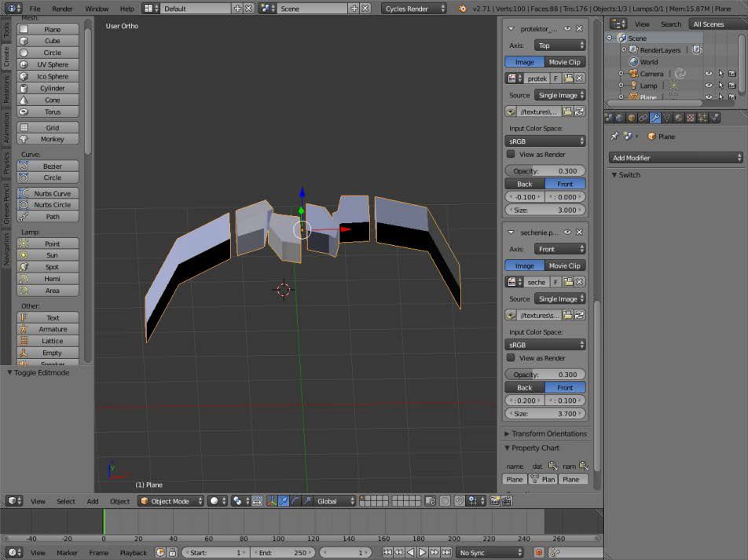Screen dimensions: 748x560
Task: Toggle Camera visibility eye in Outliner
Action: point(709,74)
